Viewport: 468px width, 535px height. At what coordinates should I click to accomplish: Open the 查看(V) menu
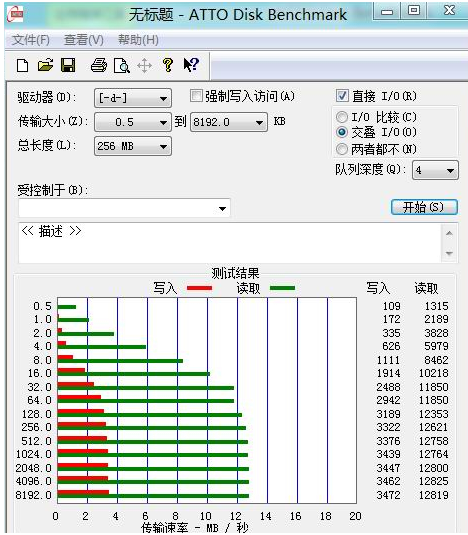84,40
